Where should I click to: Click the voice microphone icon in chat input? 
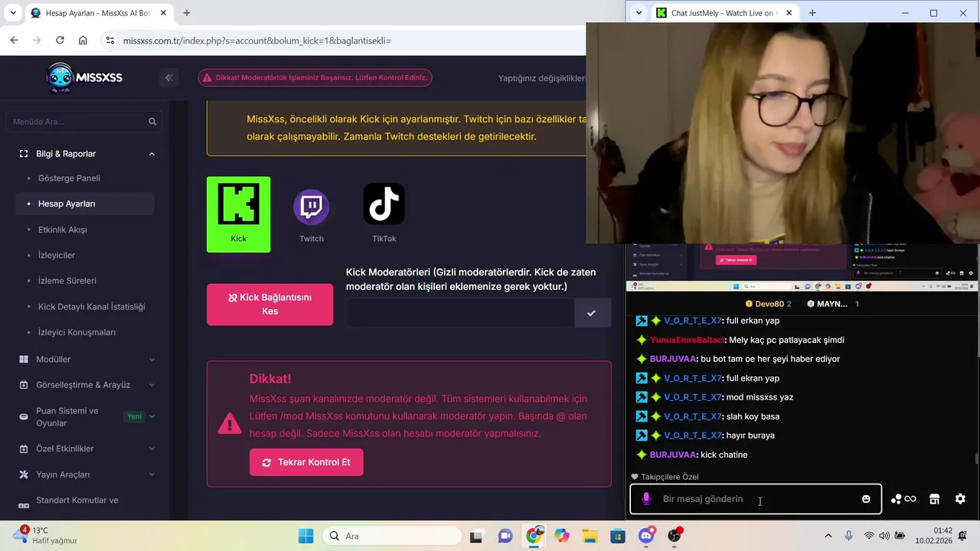click(645, 499)
